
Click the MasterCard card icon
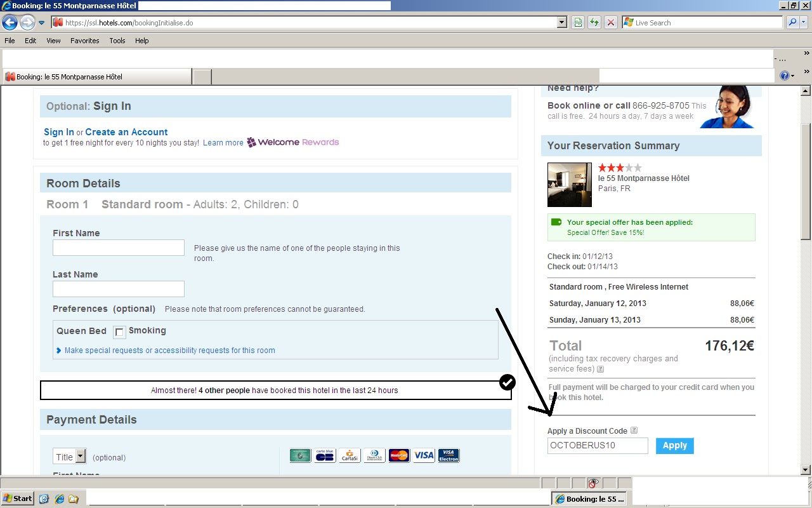tap(399, 455)
